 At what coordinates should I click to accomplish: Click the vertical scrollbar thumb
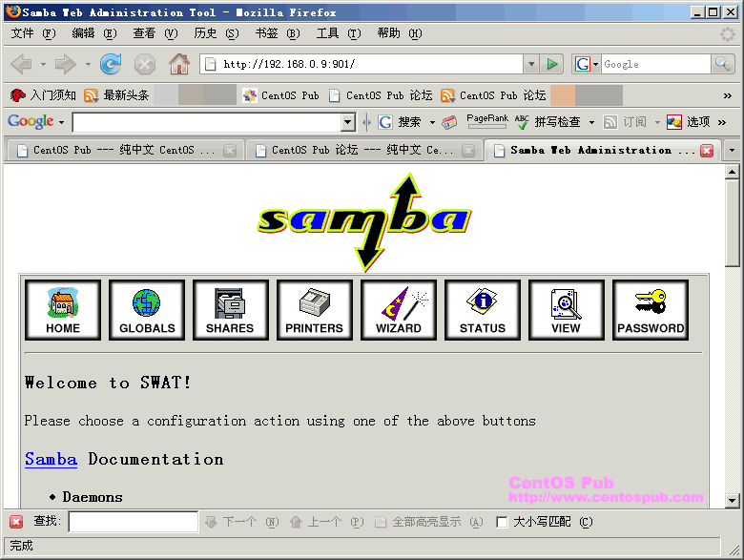point(733,223)
